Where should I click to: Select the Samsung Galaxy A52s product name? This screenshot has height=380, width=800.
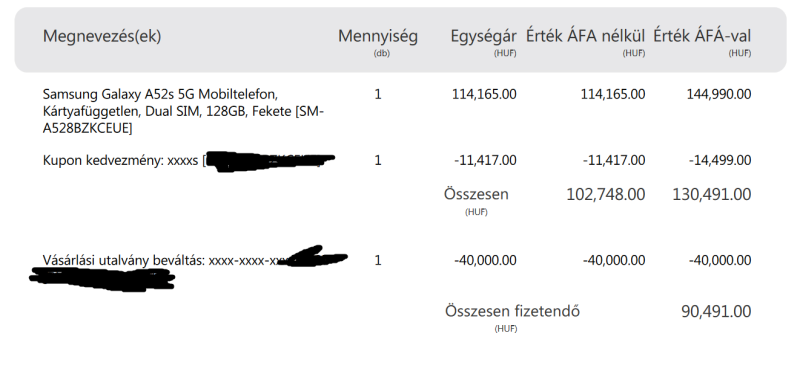(183, 111)
